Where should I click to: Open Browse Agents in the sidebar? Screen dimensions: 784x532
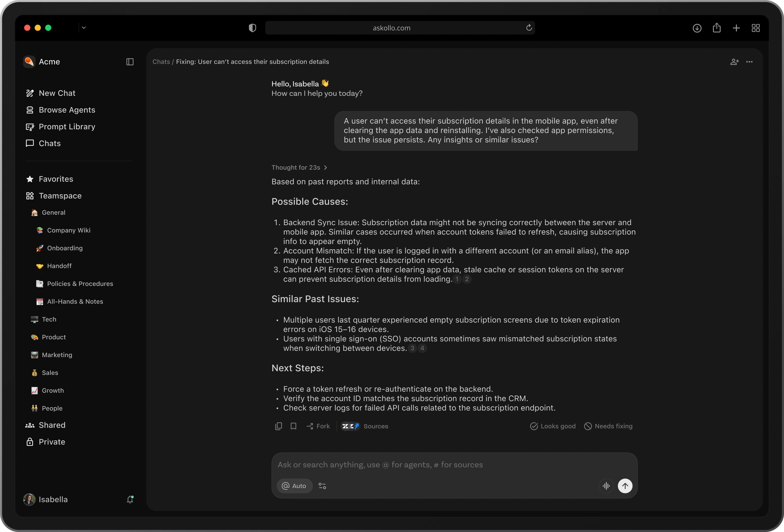67,110
